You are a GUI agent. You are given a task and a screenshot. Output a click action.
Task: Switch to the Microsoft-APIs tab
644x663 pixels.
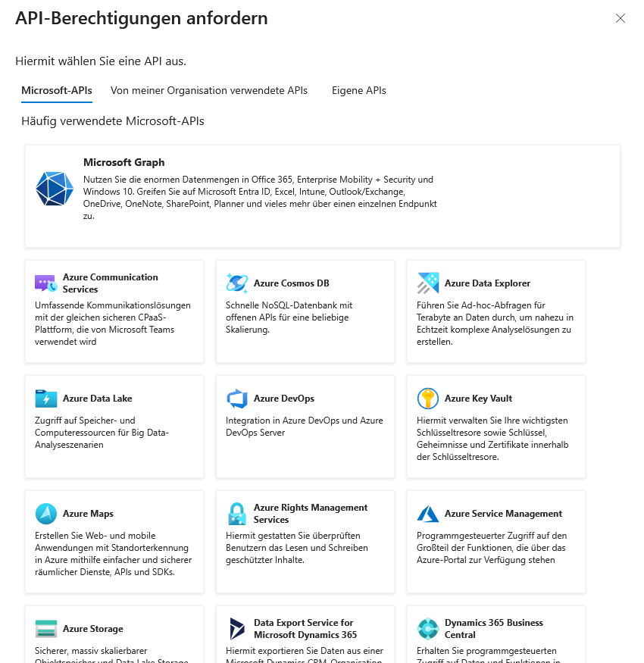pyautogui.click(x=56, y=89)
